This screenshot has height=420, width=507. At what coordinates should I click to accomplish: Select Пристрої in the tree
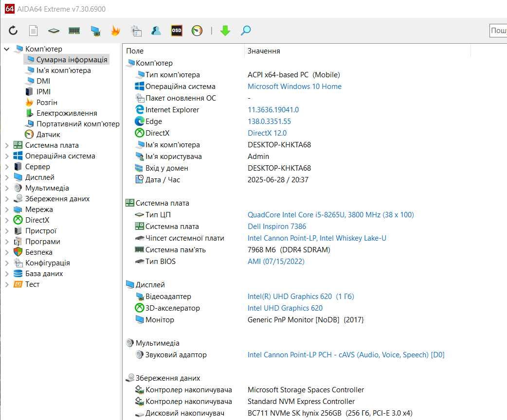[41, 231]
